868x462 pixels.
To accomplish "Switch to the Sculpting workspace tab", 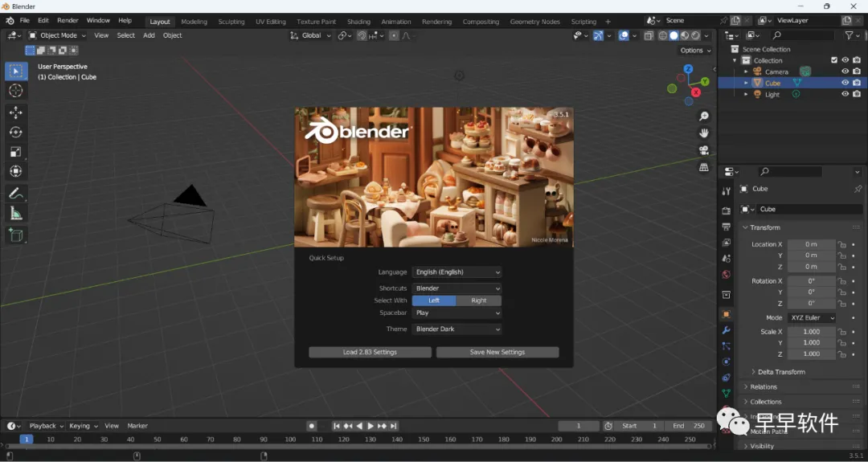I will tap(231, 22).
